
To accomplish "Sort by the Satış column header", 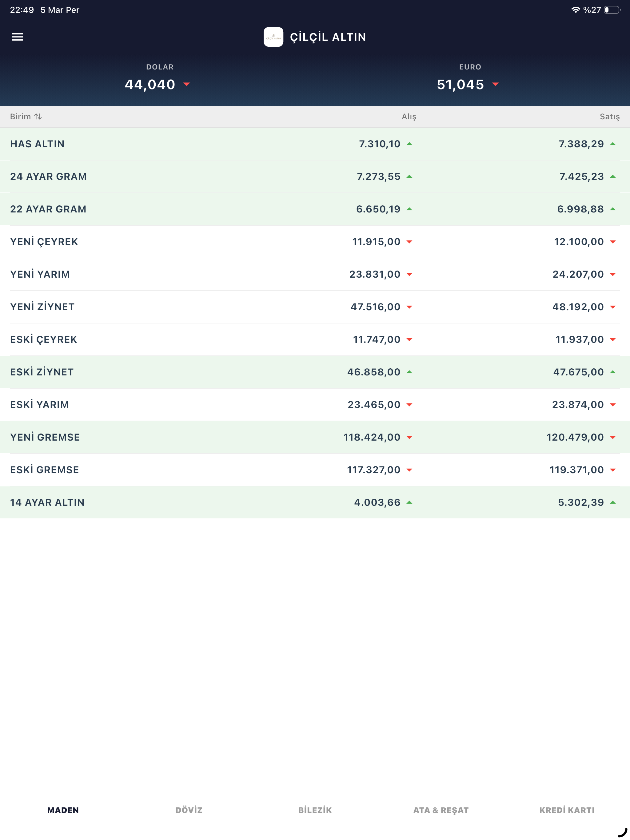I will click(x=609, y=117).
